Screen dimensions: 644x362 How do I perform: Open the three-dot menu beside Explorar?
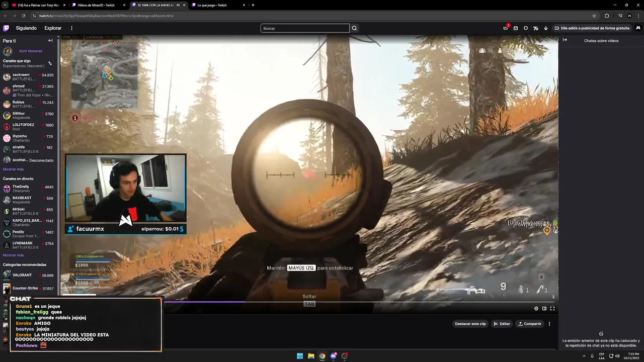(x=71, y=28)
